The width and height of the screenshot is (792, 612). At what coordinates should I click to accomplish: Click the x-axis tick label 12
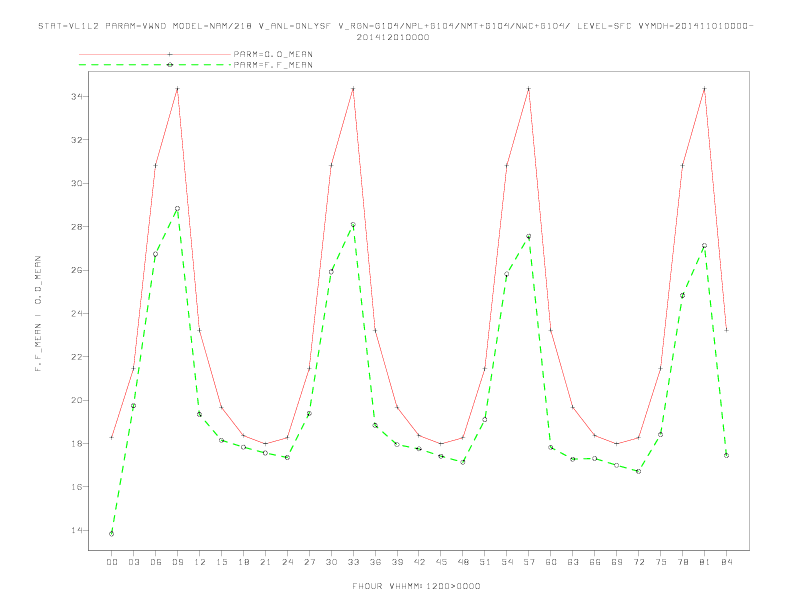pyautogui.click(x=200, y=562)
